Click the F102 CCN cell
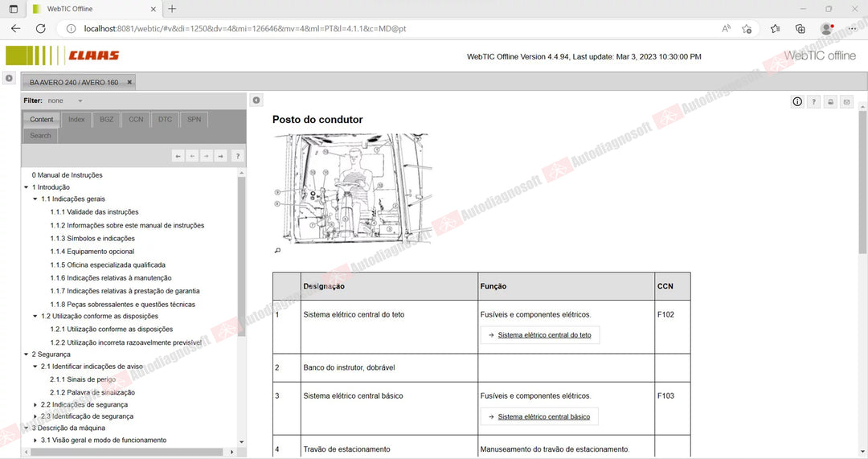Viewport: 868px width, 459px height. (672, 326)
